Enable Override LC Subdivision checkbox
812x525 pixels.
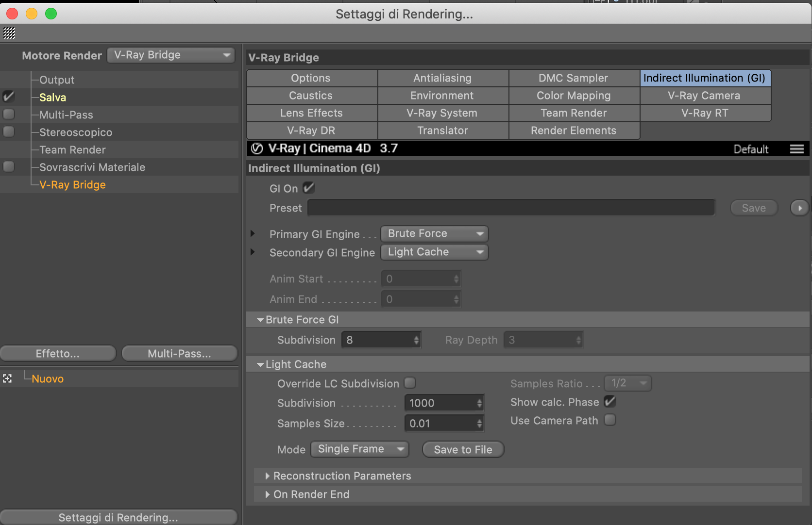tap(410, 383)
